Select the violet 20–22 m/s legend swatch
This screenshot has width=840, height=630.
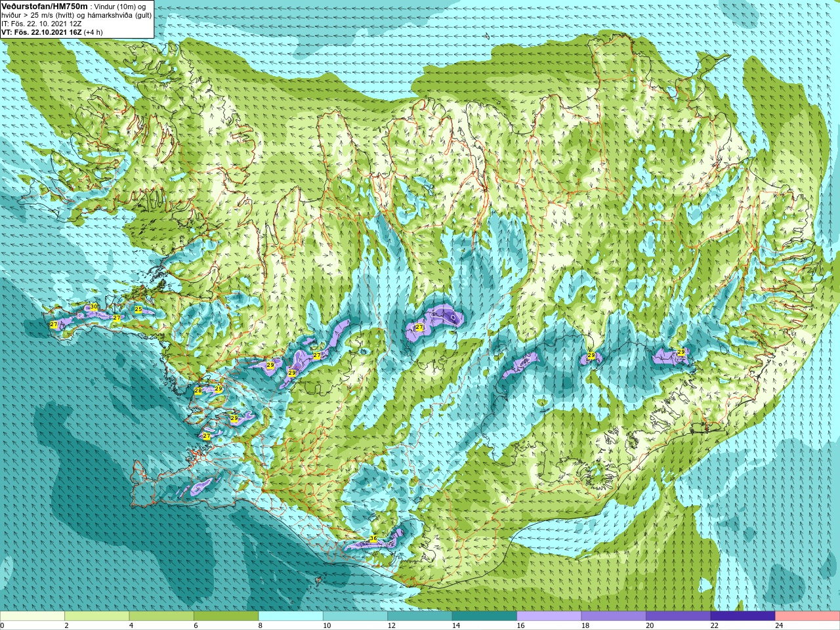click(x=679, y=616)
